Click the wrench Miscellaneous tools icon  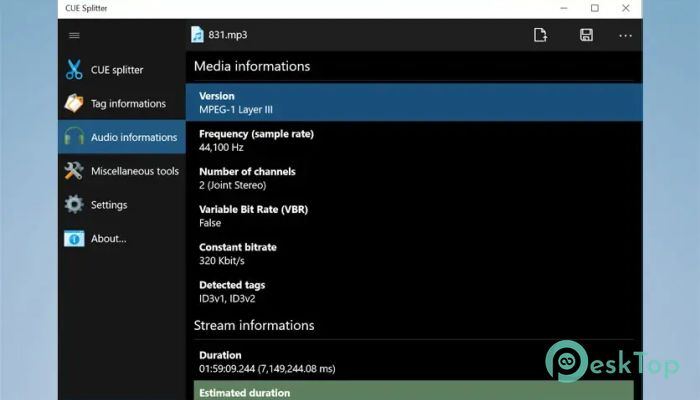74,171
